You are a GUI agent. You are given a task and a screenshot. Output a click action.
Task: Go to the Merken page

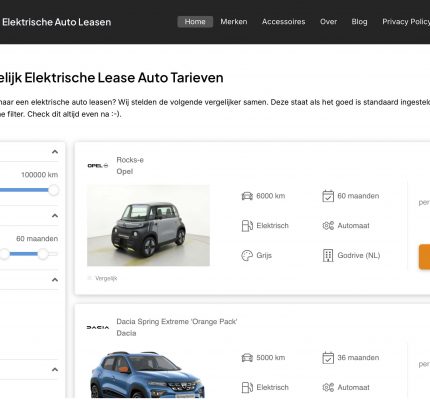234,22
